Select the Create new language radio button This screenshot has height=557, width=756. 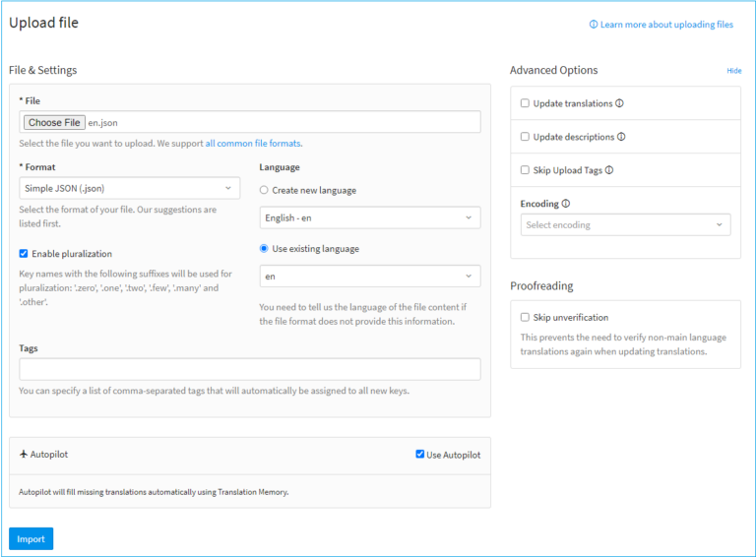coord(264,190)
